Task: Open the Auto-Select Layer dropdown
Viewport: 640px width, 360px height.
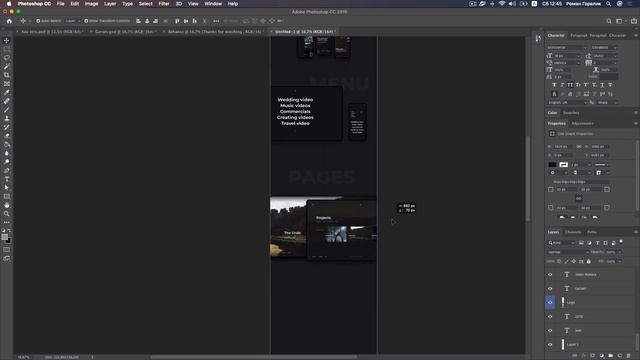Action: pos(73,21)
